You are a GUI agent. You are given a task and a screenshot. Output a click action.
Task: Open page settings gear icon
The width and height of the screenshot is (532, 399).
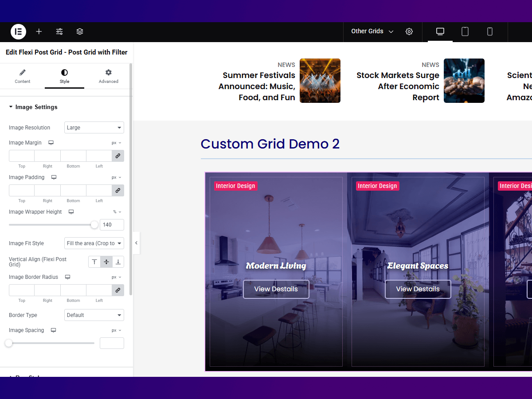pos(409,31)
